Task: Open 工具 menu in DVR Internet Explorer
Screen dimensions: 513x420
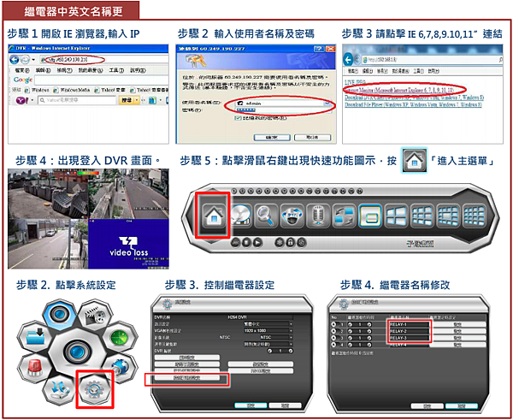Action: point(116,70)
